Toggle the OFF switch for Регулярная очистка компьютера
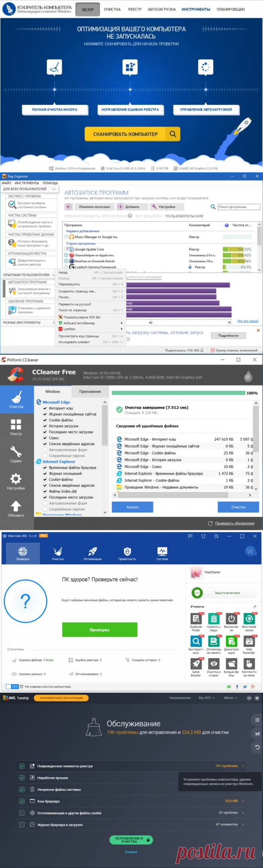The height and width of the screenshot is (868, 263). (12, 686)
